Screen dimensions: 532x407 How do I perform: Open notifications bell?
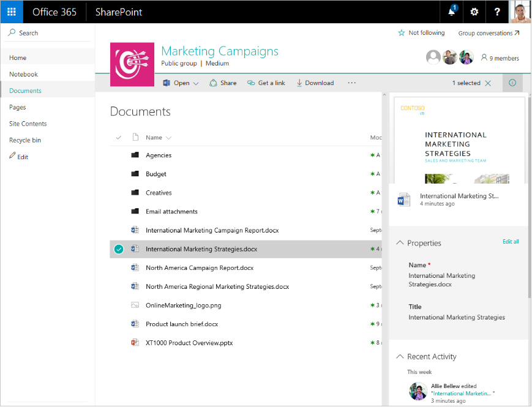452,12
